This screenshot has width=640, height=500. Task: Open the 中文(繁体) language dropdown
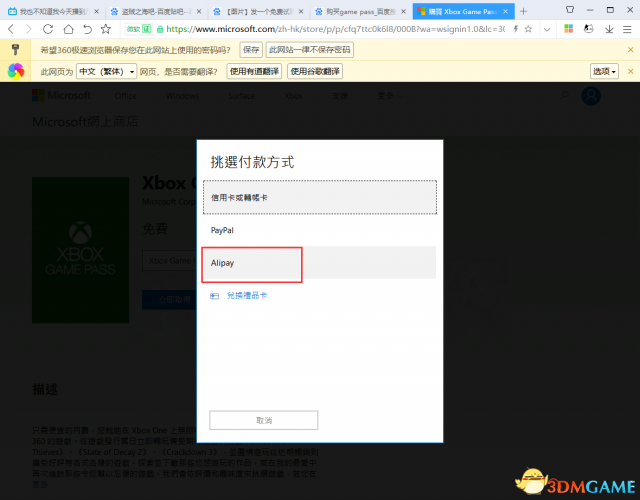(x=107, y=71)
